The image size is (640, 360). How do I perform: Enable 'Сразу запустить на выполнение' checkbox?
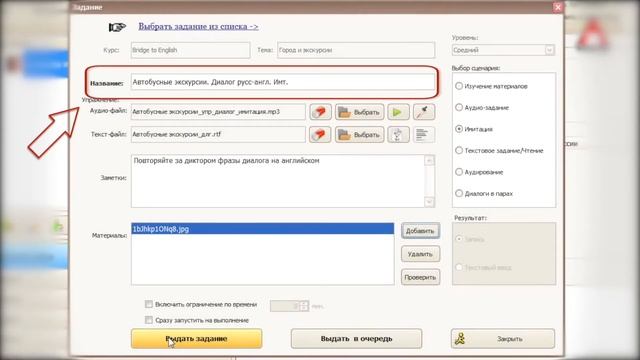tap(149, 320)
